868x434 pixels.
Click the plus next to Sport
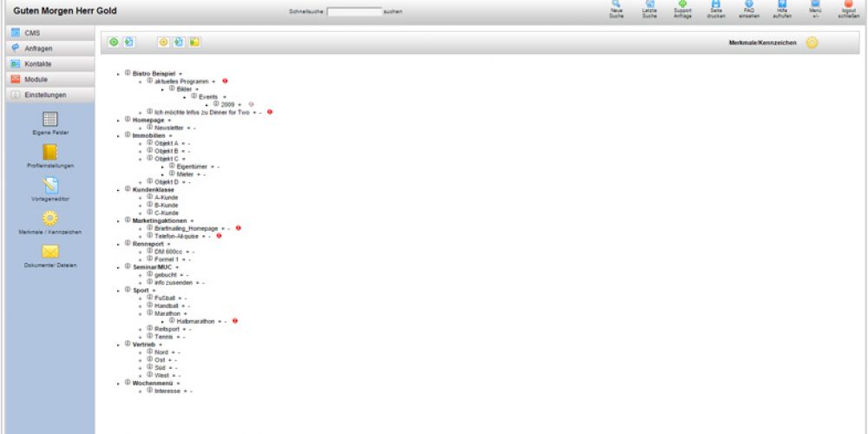tap(155, 290)
